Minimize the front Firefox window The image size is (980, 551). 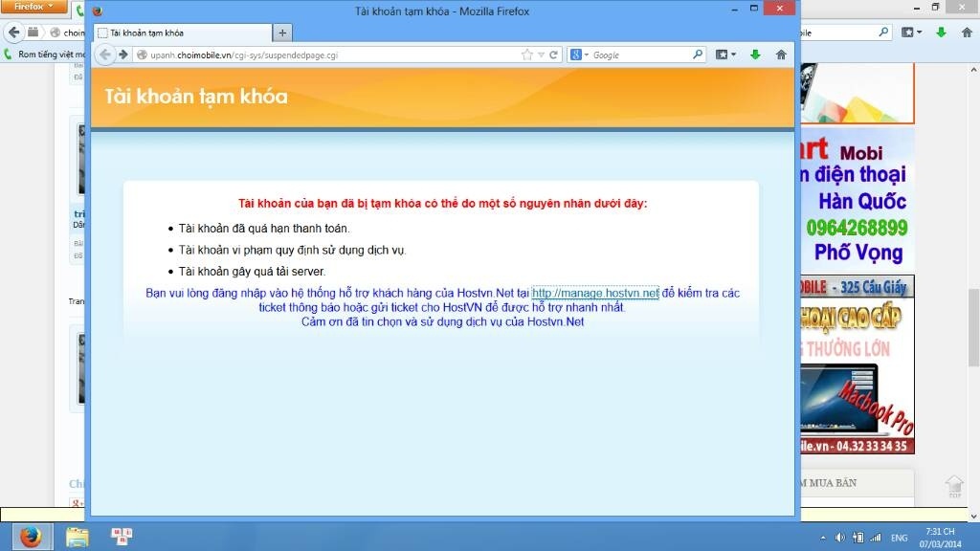734,9
